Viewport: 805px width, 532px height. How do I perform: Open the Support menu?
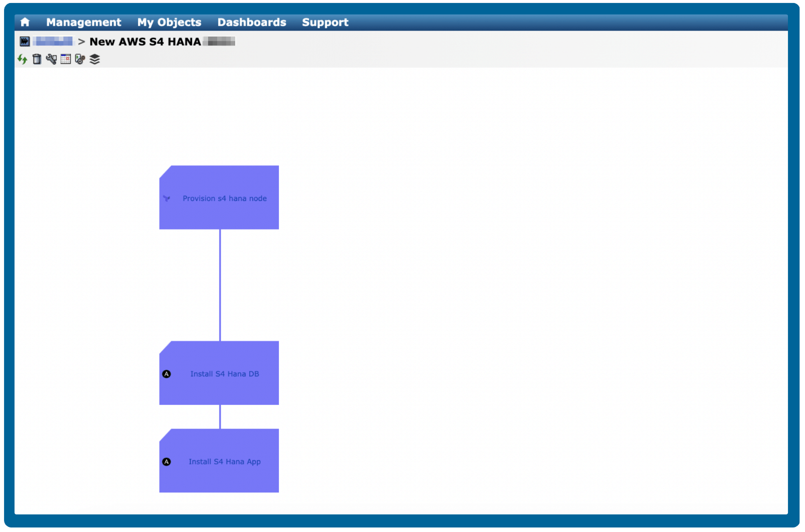click(325, 22)
